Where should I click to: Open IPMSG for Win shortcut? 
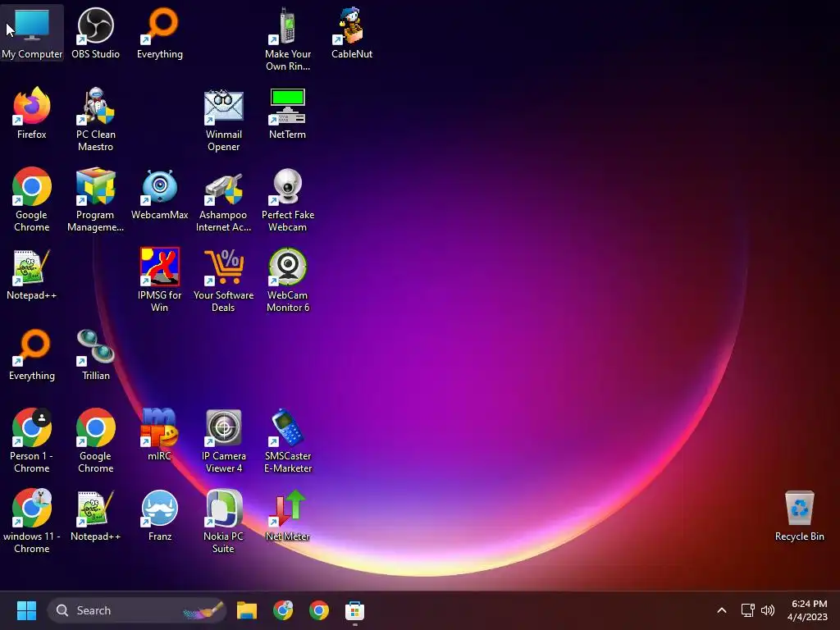[x=160, y=281]
